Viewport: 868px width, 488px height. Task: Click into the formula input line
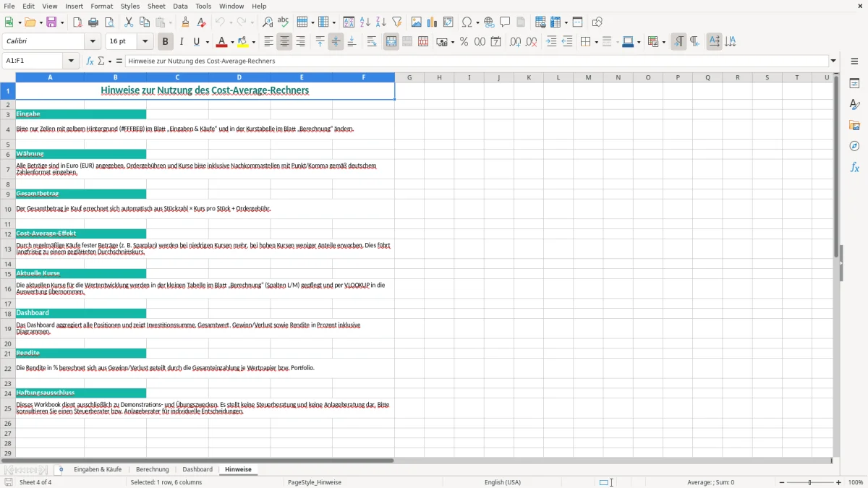[476, 61]
